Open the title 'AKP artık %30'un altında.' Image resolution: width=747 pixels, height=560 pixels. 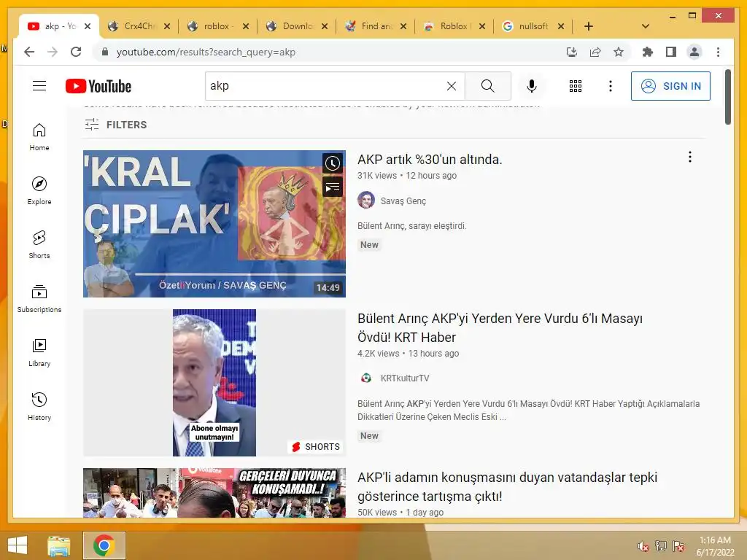430,160
